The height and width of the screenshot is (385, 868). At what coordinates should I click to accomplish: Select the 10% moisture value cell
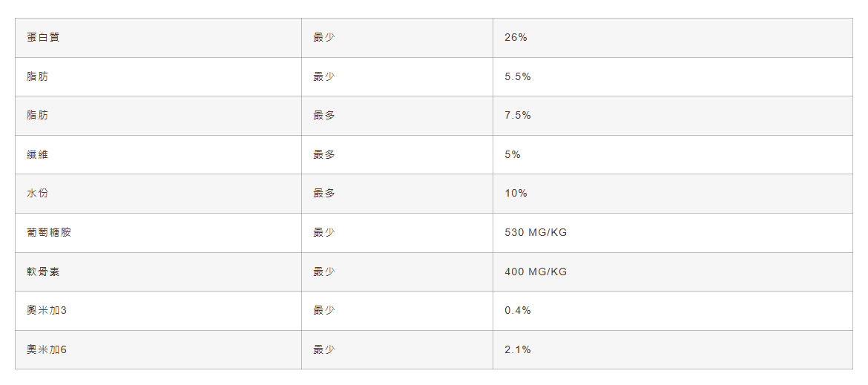[516, 193]
